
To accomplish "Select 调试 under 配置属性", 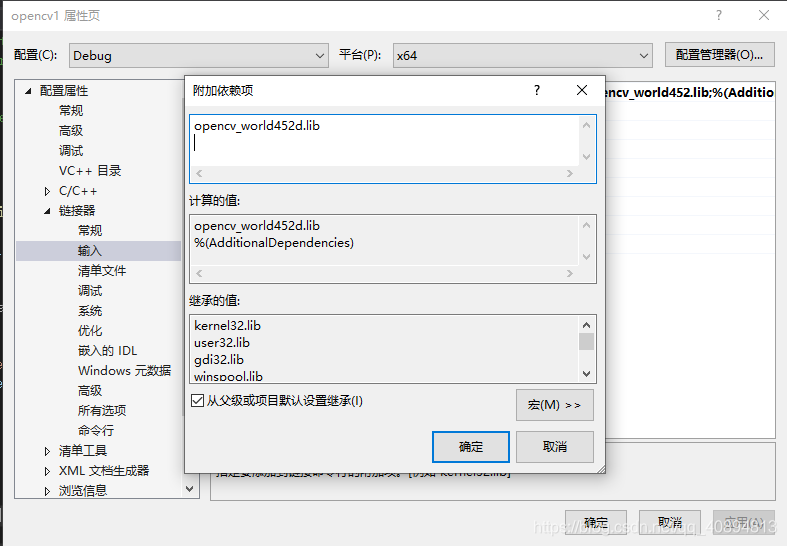I will click(71, 151).
